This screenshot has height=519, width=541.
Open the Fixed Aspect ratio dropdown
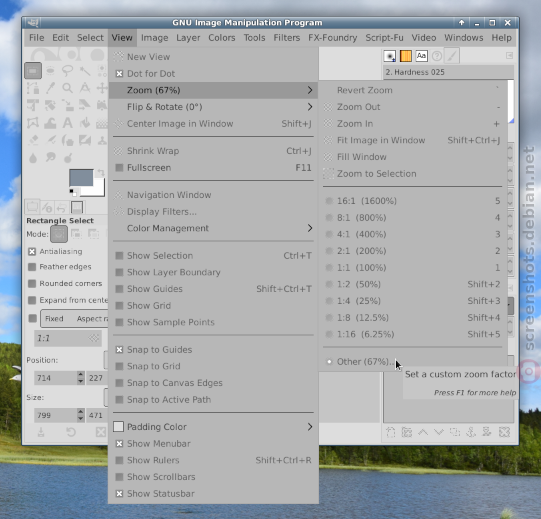74,319
